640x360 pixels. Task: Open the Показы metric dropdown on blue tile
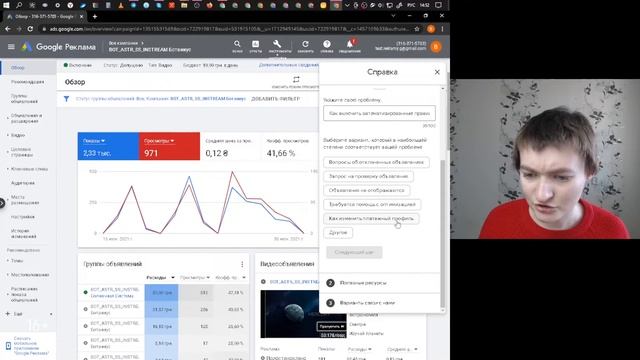click(94, 141)
